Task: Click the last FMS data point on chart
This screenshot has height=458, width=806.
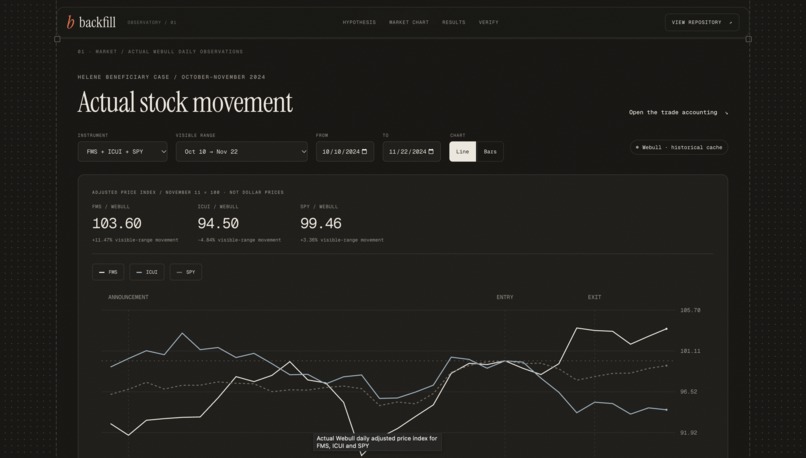Action: pyautogui.click(x=667, y=329)
